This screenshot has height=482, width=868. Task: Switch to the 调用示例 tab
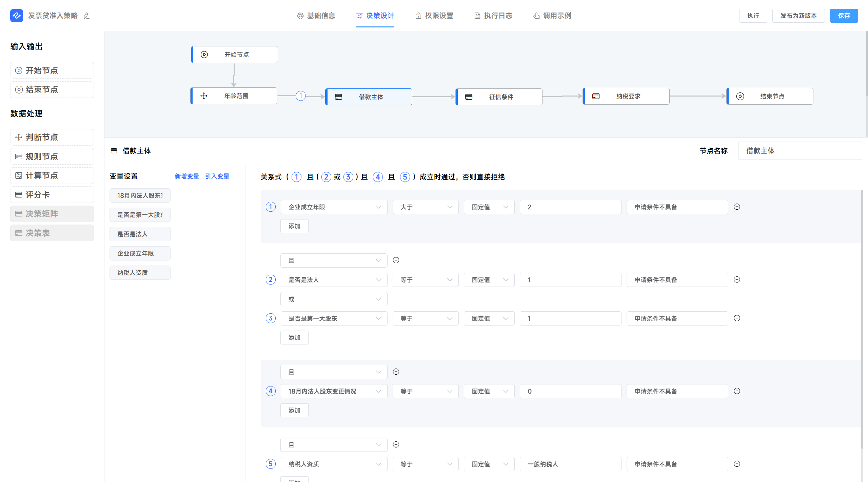552,16
